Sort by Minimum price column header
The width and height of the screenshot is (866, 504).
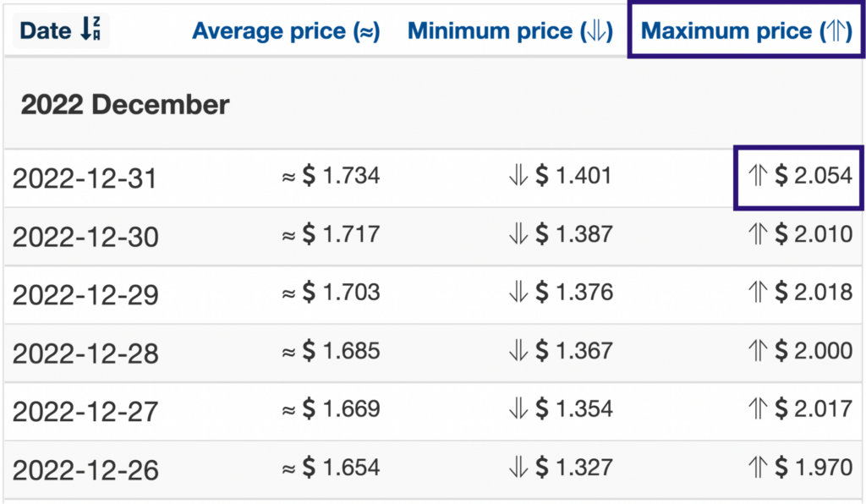510,31
